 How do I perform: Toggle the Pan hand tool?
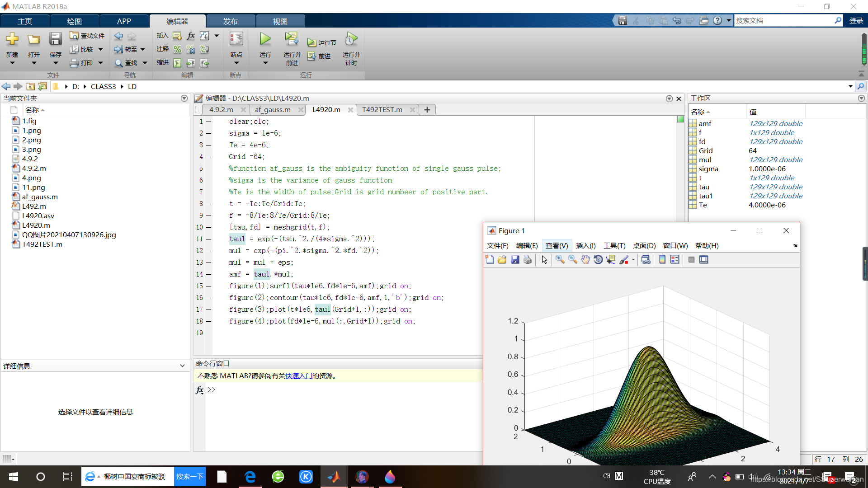coord(585,259)
